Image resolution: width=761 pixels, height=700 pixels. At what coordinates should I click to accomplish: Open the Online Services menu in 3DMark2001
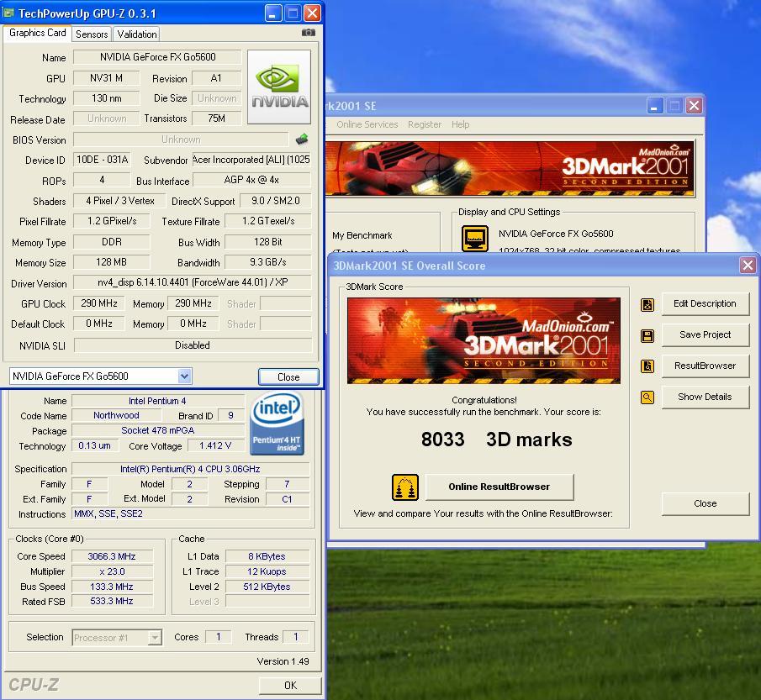tap(367, 124)
